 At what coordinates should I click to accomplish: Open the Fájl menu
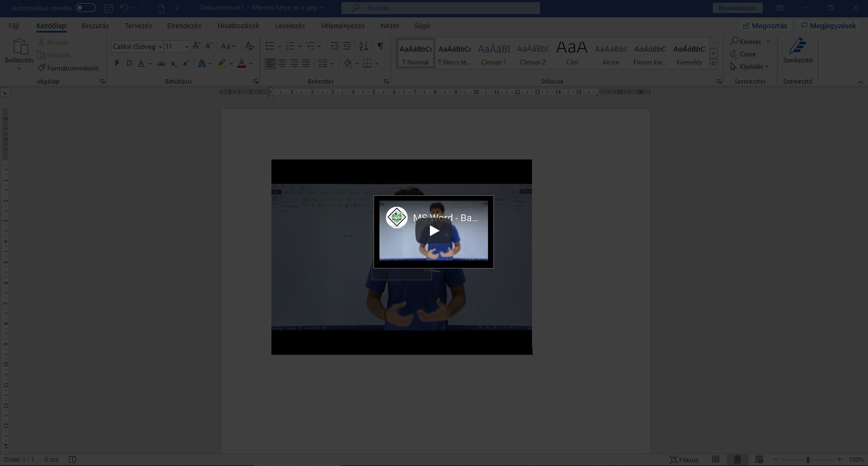(x=14, y=25)
